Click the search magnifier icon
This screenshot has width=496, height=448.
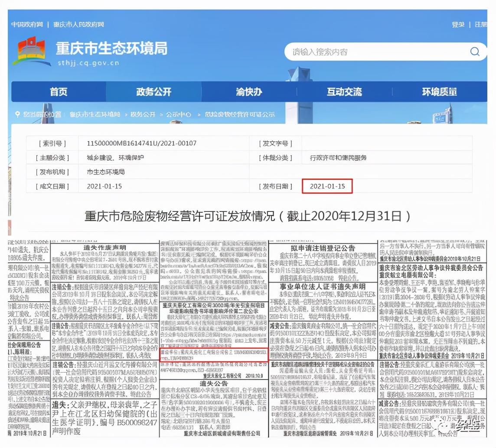point(475,51)
